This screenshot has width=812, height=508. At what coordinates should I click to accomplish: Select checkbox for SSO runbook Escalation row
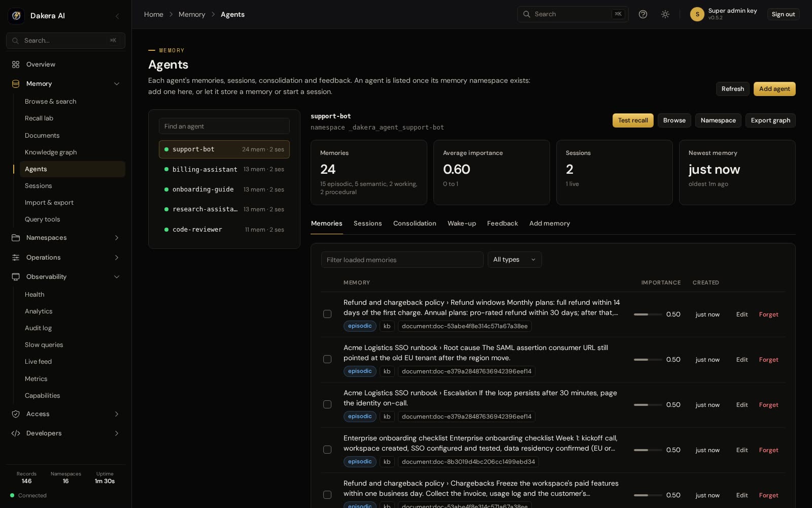(327, 404)
